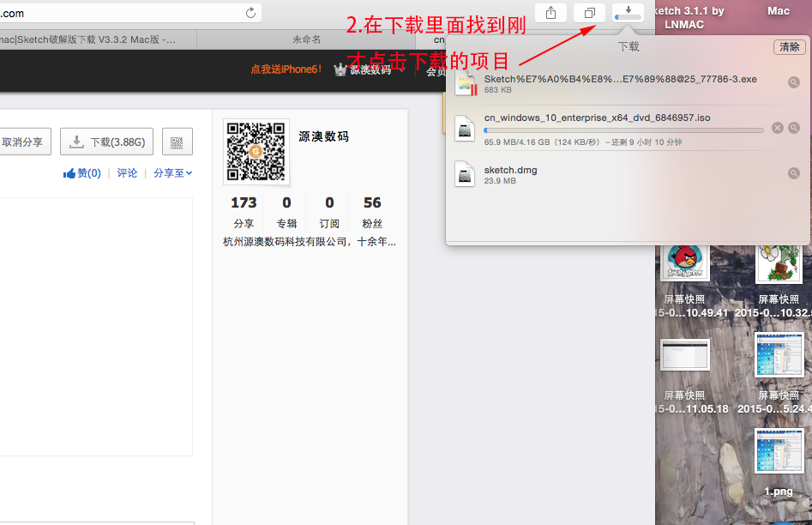Switch to the 未命名 tab
Screen dimensions: 812x525
[x=306, y=39]
